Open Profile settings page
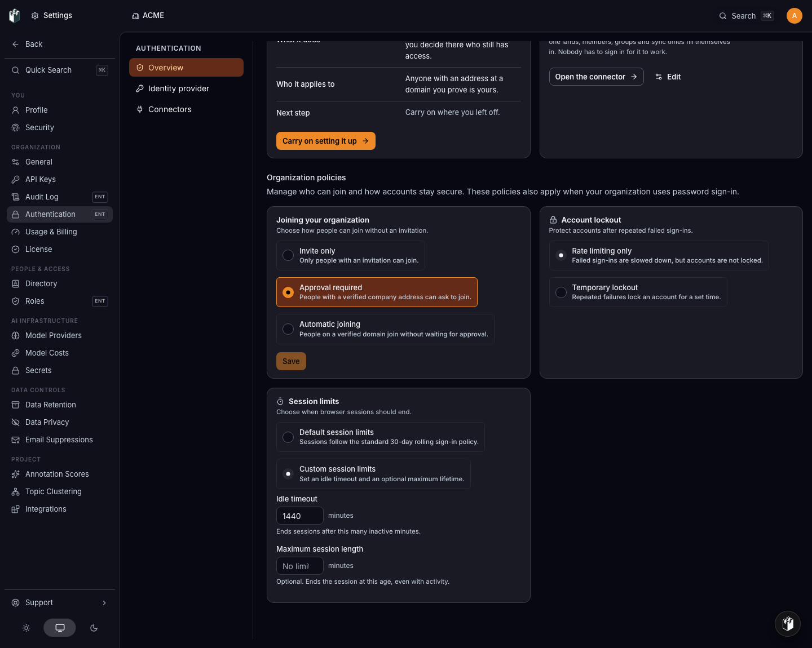This screenshot has height=648, width=812. [x=60, y=110]
